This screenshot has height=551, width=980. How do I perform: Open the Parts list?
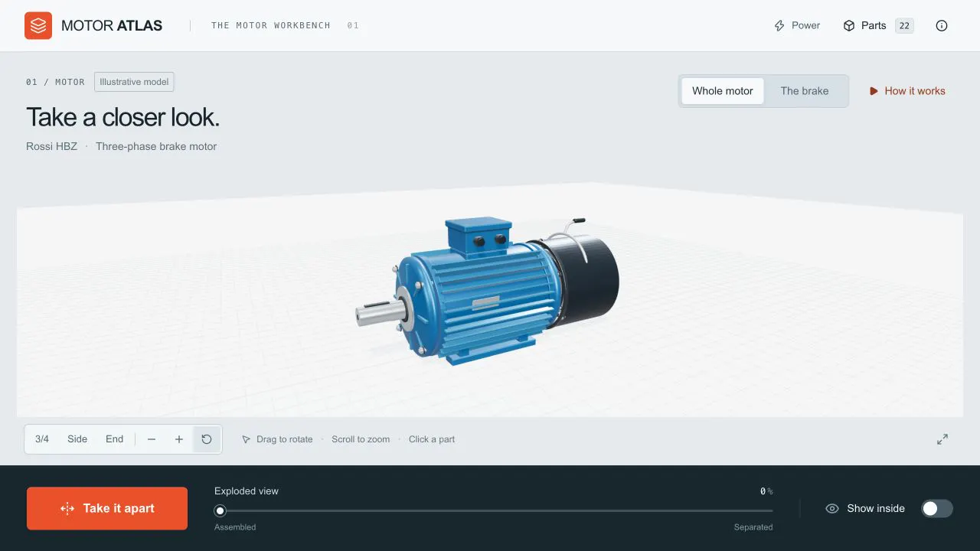tap(878, 25)
